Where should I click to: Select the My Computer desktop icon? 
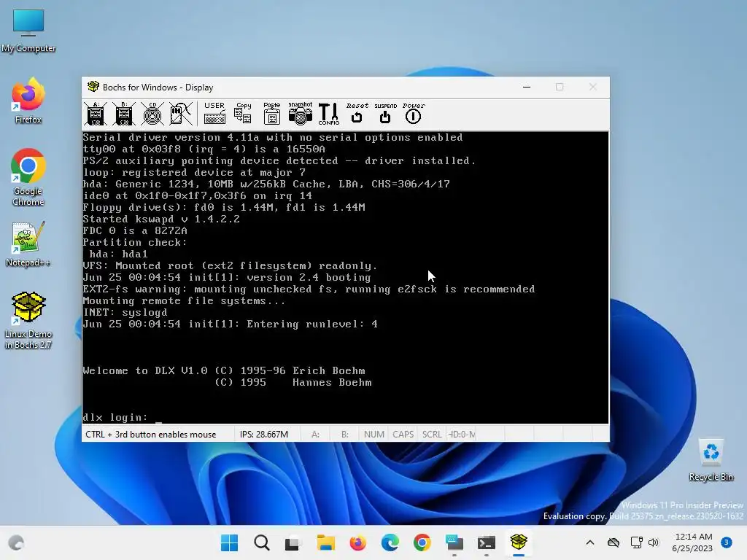[x=28, y=31]
